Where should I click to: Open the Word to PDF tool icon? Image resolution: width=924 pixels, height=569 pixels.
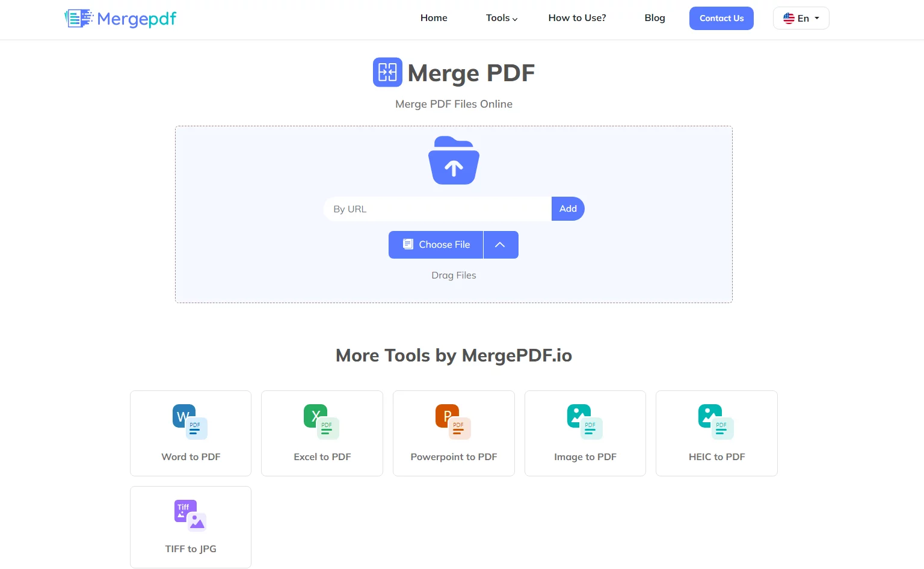tap(190, 422)
